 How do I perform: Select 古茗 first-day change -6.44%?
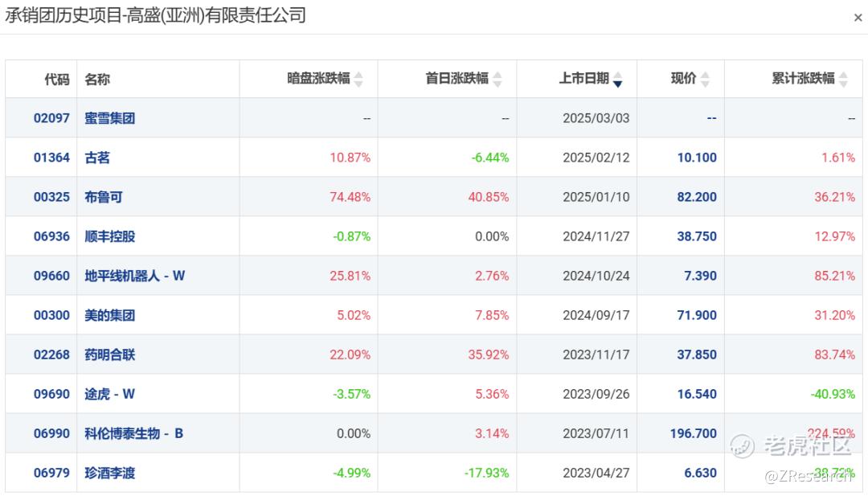490,158
